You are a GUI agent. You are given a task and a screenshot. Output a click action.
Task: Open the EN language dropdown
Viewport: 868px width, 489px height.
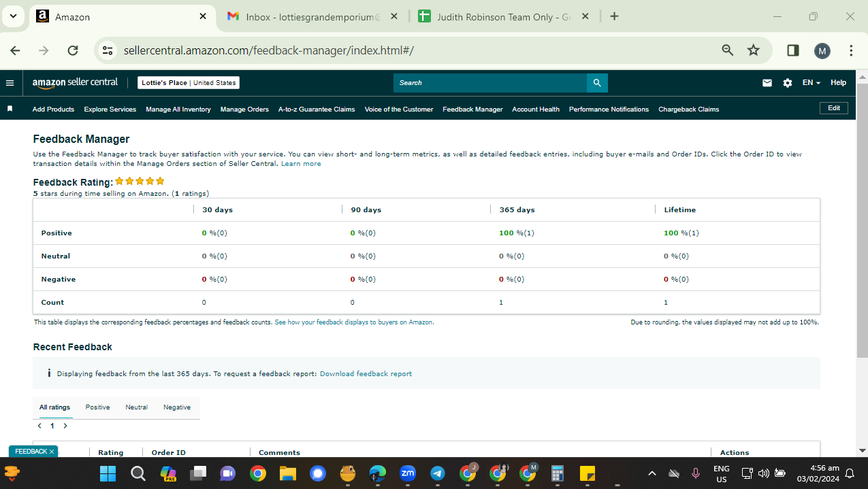(811, 83)
